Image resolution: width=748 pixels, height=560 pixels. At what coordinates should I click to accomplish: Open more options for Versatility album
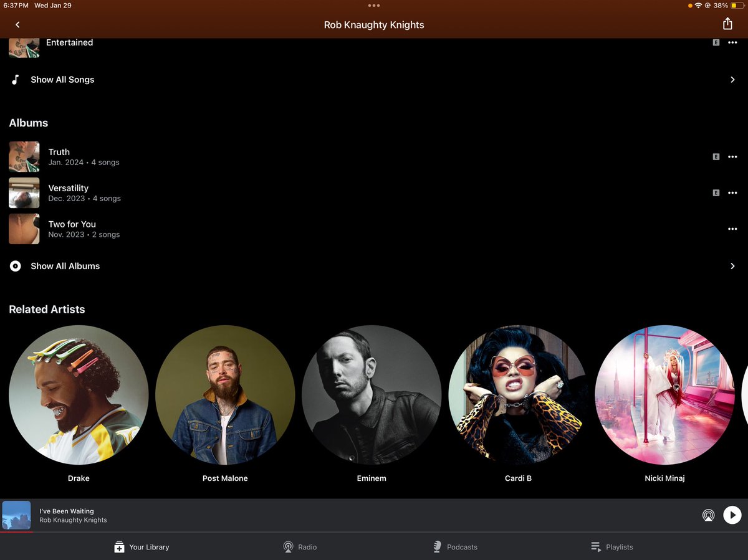point(732,193)
